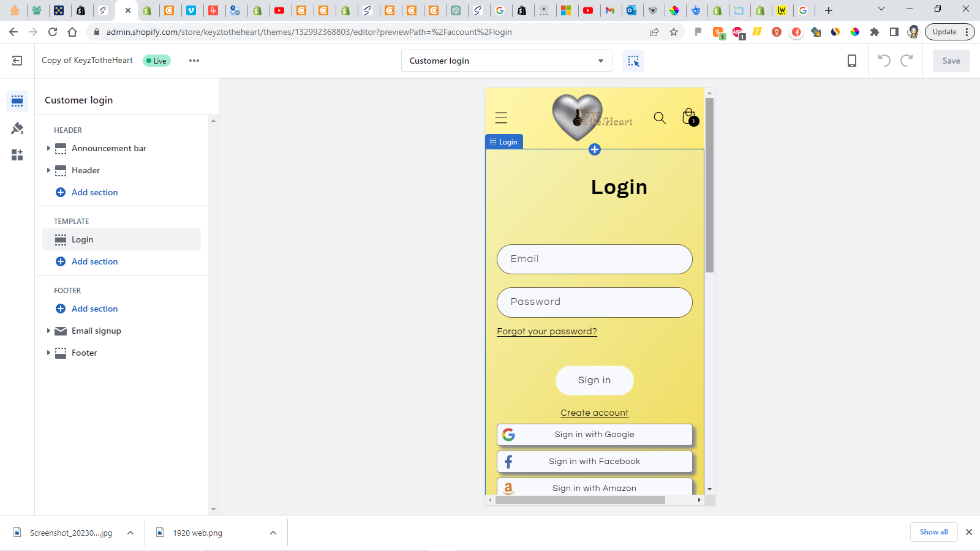Click the blue plus add-section marker in preview
This screenshot has width=980, height=551.
click(595, 149)
